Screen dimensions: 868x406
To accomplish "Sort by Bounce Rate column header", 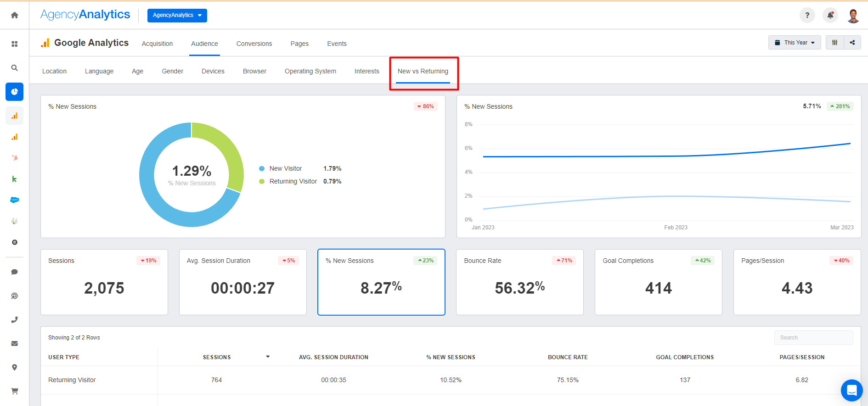I will [x=568, y=357].
